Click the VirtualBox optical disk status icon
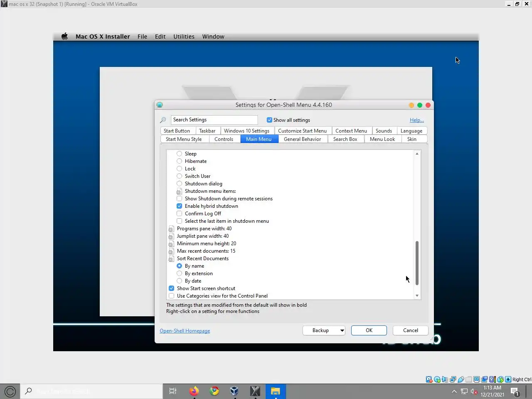This screenshot has width=532, height=399. 437,379
